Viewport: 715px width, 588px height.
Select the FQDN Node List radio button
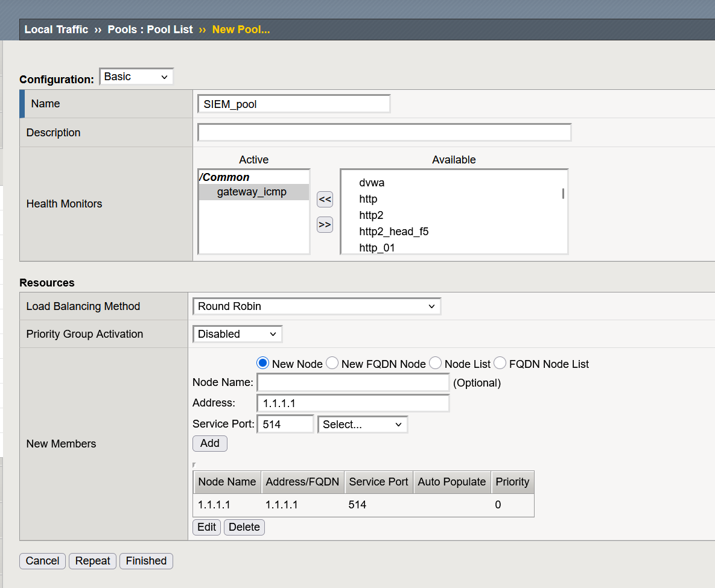[x=500, y=363]
